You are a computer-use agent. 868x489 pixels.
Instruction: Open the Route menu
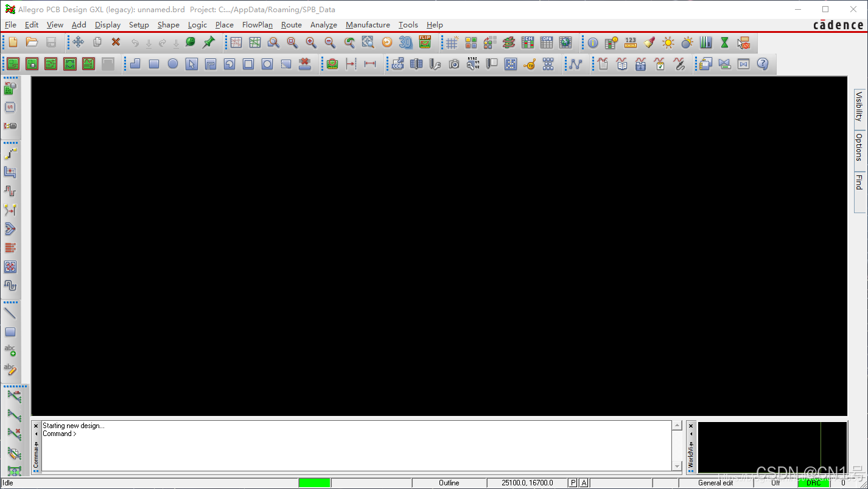(x=291, y=25)
